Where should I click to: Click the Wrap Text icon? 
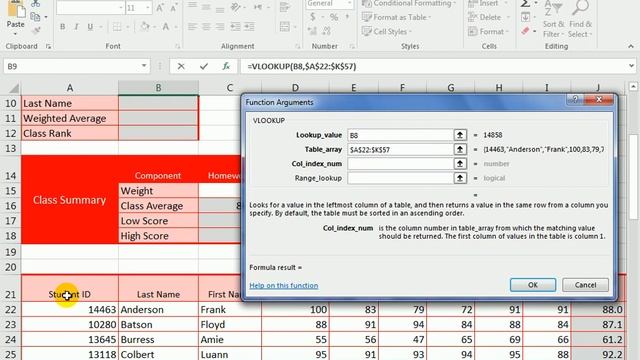point(285,7)
